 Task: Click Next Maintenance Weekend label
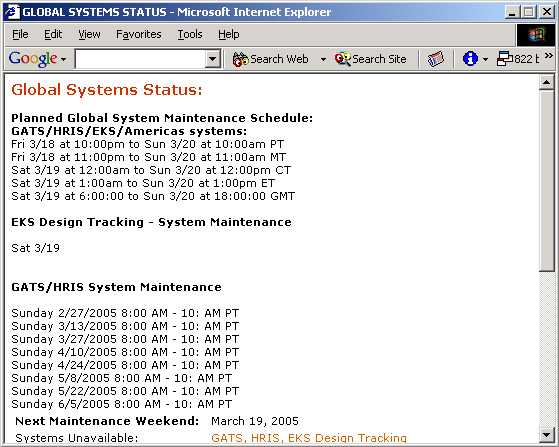(x=107, y=421)
